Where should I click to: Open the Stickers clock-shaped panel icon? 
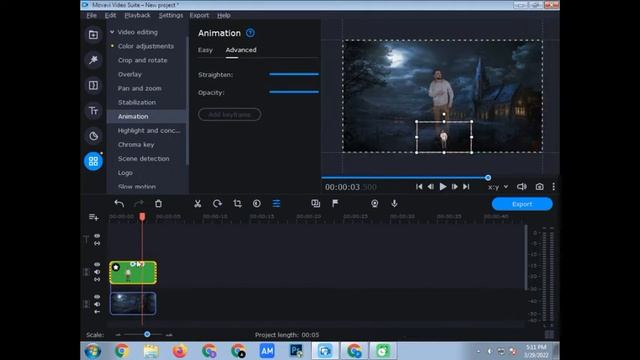[x=93, y=136]
